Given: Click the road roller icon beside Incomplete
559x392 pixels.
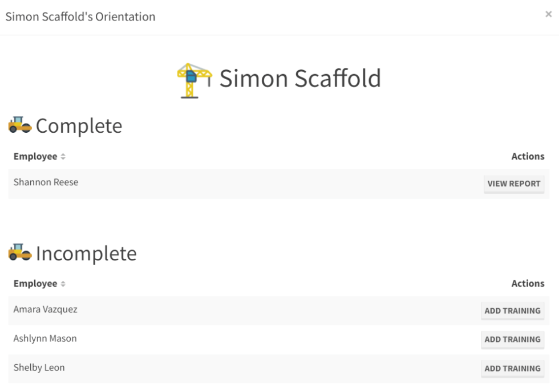Looking at the screenshot, I should click(20, 252).
